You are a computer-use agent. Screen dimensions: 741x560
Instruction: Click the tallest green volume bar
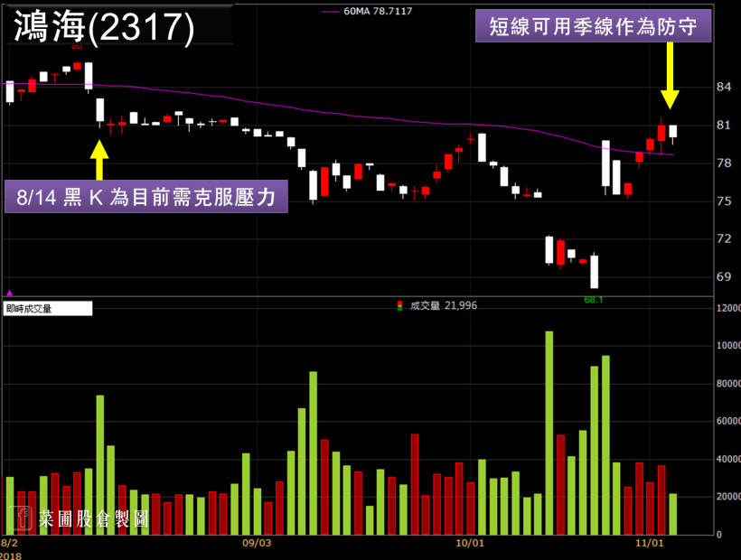549,433
